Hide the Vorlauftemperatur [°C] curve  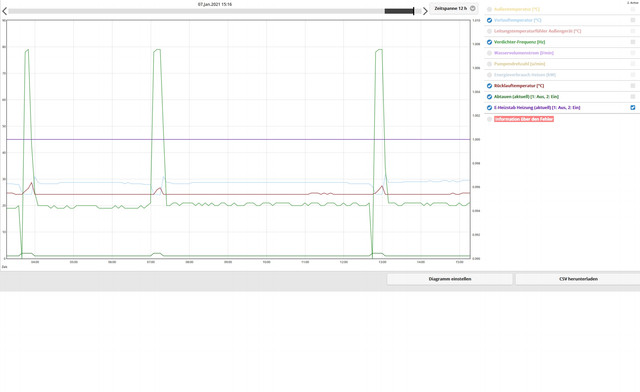coord(489,20)
